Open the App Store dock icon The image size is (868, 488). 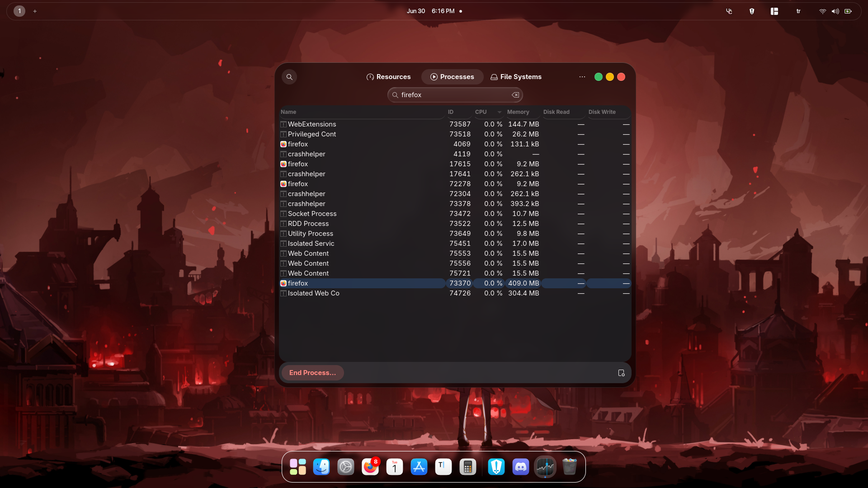pos(419,467)
